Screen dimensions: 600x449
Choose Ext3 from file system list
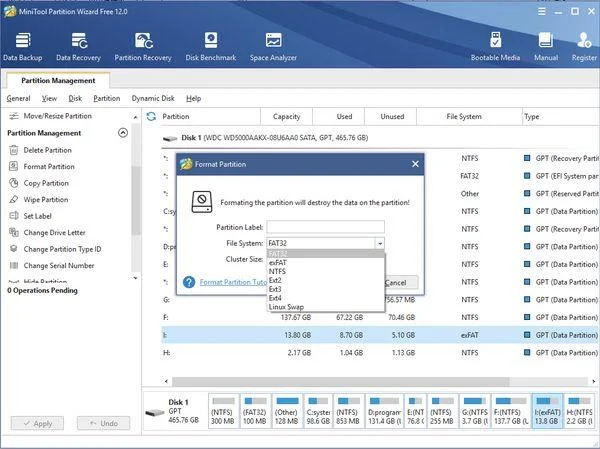pyautogui.click(x=326, y=289)
